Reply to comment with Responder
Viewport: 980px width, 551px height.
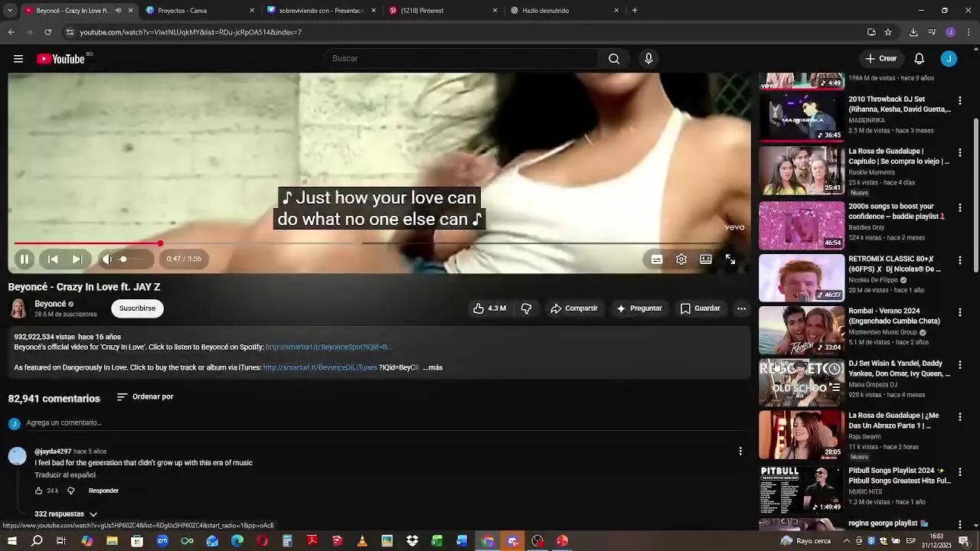[103, 491]
